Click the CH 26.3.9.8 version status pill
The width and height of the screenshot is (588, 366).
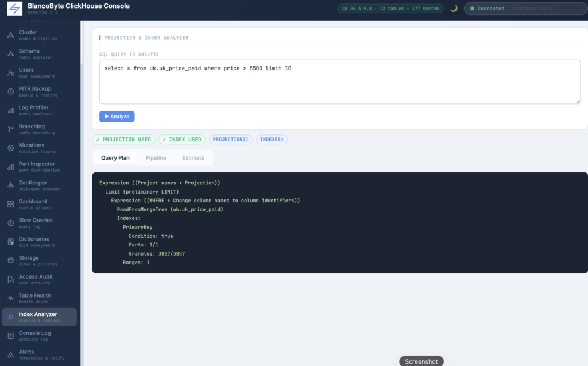(x=390, y=8)
